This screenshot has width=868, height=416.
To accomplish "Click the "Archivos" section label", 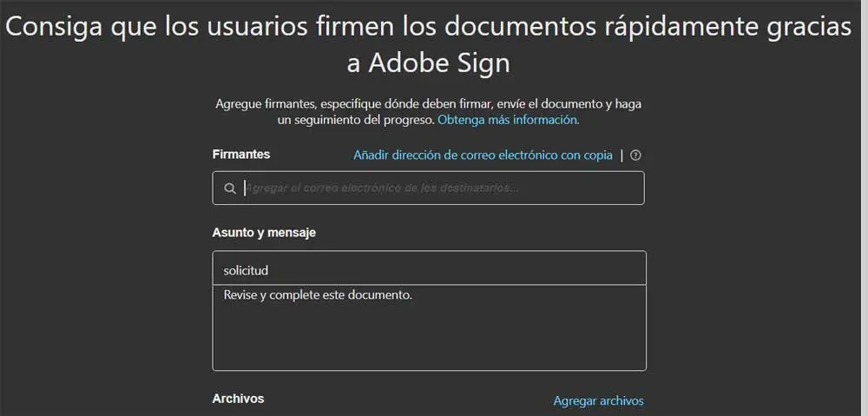I will [x=238, y=399].
